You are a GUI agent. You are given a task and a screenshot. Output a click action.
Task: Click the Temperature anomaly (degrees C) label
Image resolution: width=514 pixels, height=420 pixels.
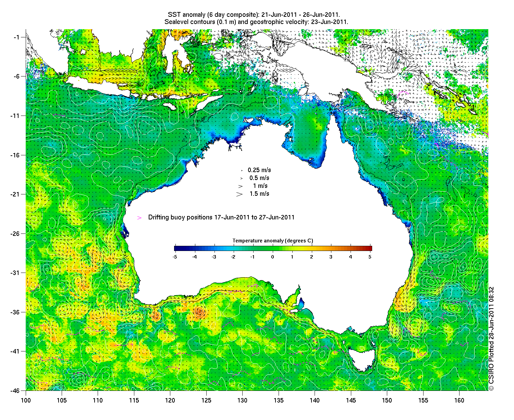click(x=273, y=241)
